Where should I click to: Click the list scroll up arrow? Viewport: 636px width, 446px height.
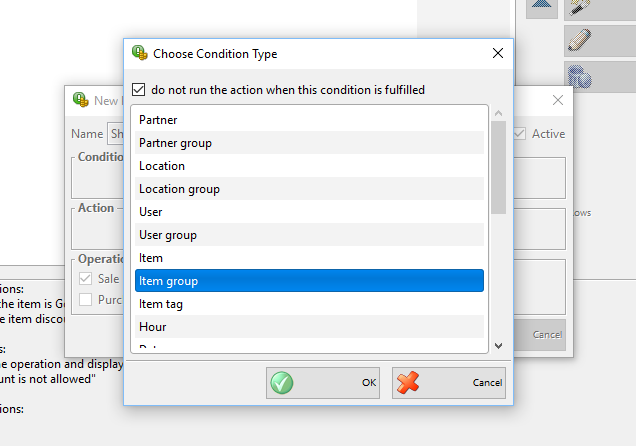pyautogui.click(x=498, y=114)
